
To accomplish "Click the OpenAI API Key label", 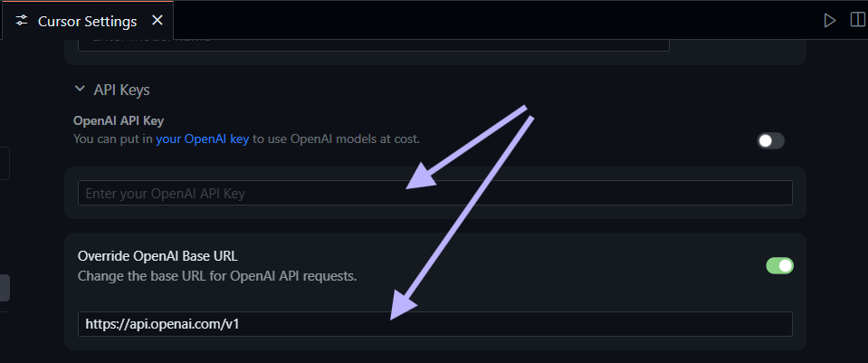I will (x=119, y=120).
